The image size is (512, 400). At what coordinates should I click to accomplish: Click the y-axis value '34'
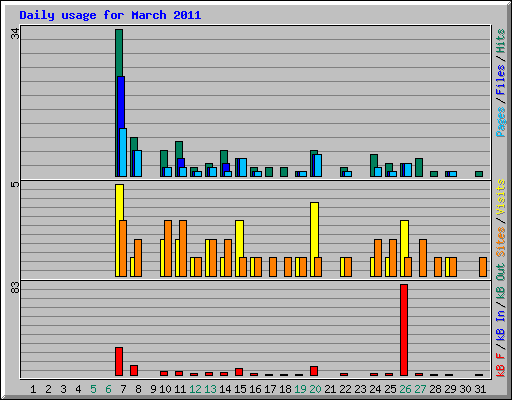pos(15,33)
